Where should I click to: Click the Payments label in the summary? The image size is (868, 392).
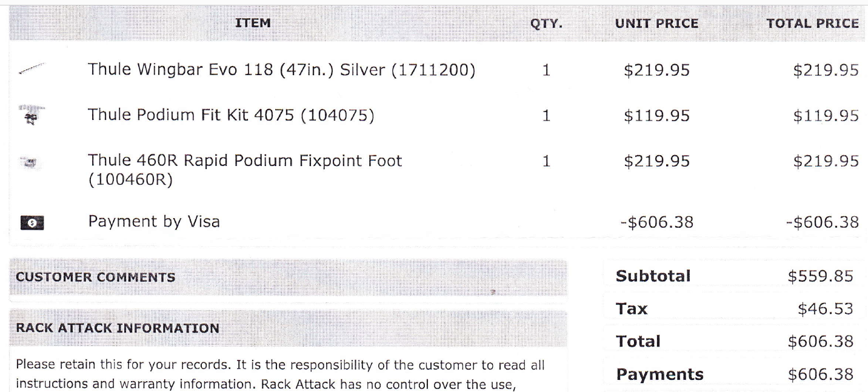coord(659,375)
